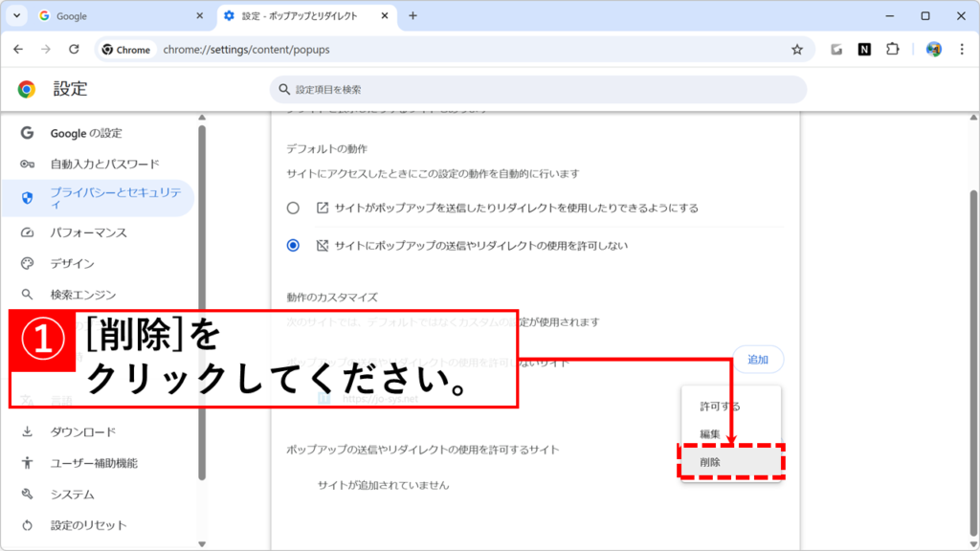Open the profile avatar menu
Screen dimensions: 980x551
point(934,50)
